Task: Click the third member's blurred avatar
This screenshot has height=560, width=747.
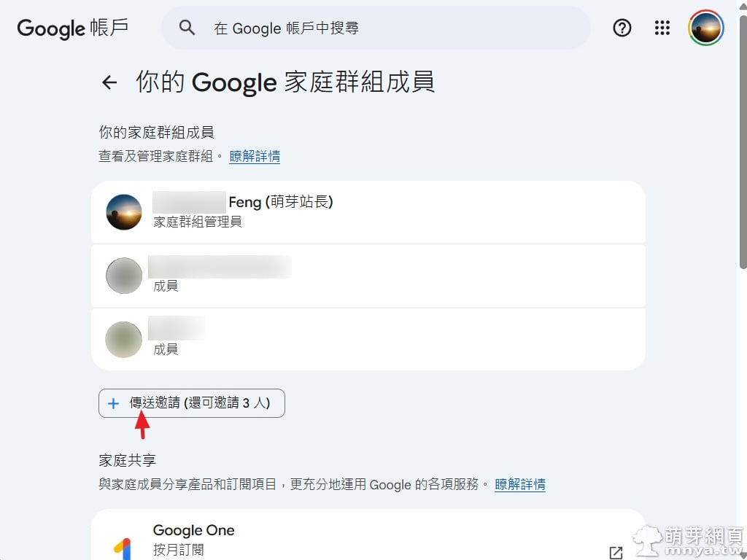Action: coord(124,339)
